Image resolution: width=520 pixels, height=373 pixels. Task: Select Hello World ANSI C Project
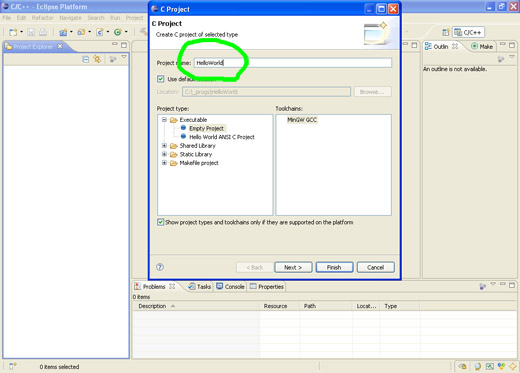[x=222, y=137]
